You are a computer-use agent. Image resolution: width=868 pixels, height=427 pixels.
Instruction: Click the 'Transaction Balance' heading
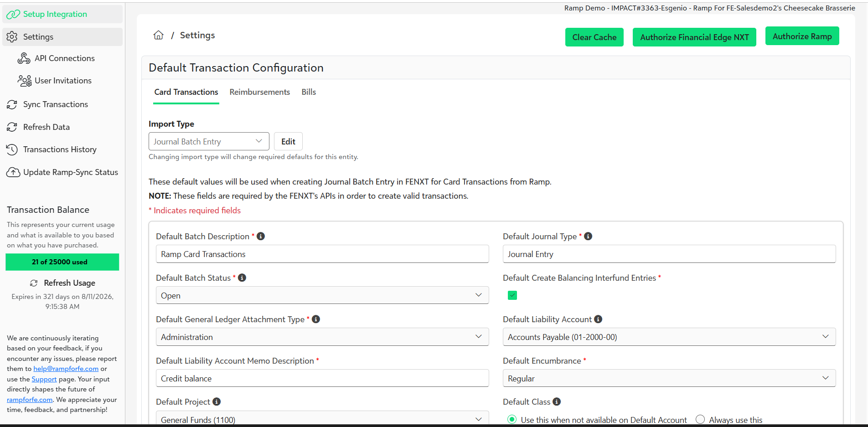(x=48, y=210)
